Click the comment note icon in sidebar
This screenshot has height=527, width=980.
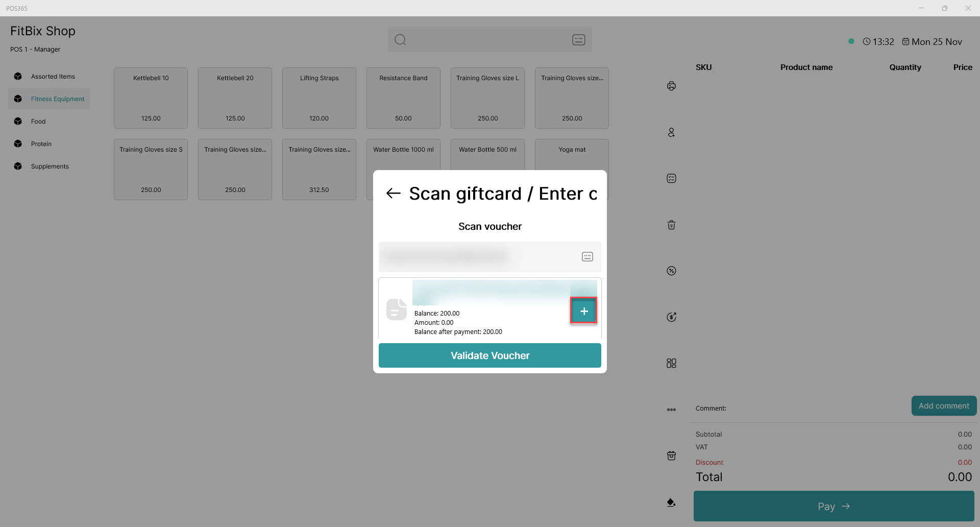tap(671, 178)
